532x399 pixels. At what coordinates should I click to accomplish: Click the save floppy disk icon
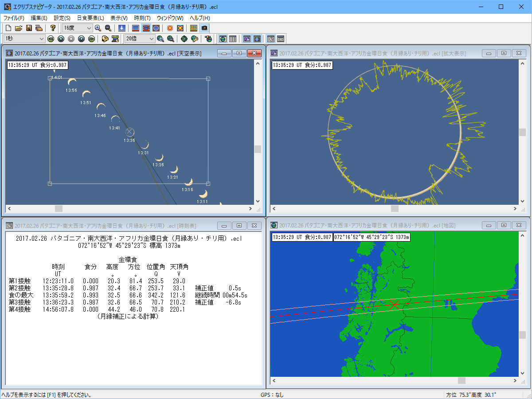point(28,28)
